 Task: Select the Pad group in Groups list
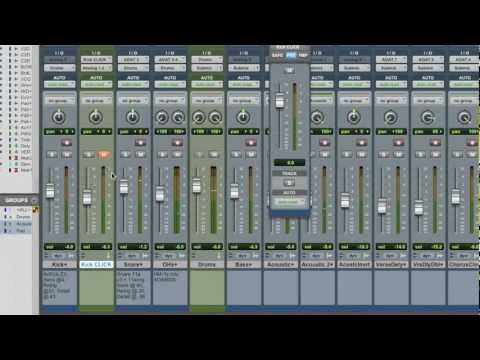[21, 230]
